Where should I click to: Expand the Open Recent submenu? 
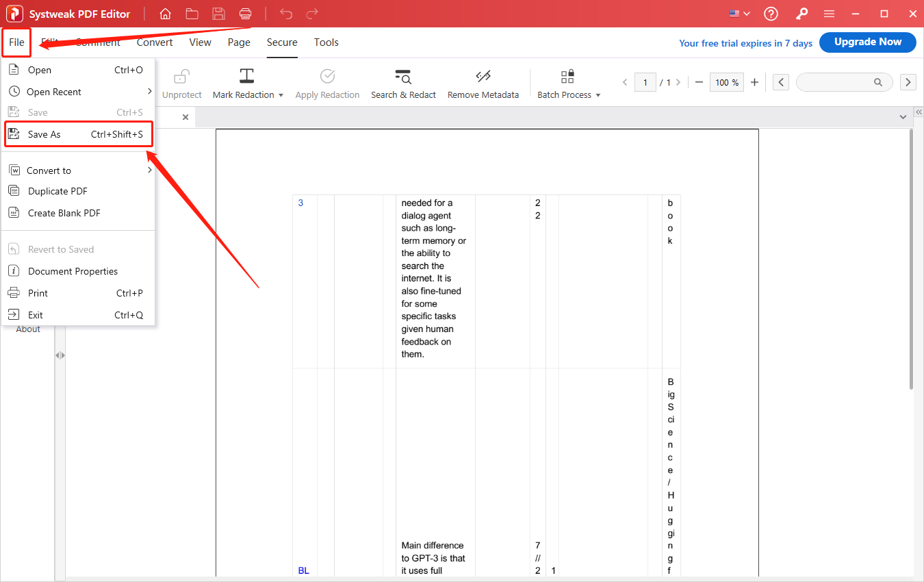[79, 92]
